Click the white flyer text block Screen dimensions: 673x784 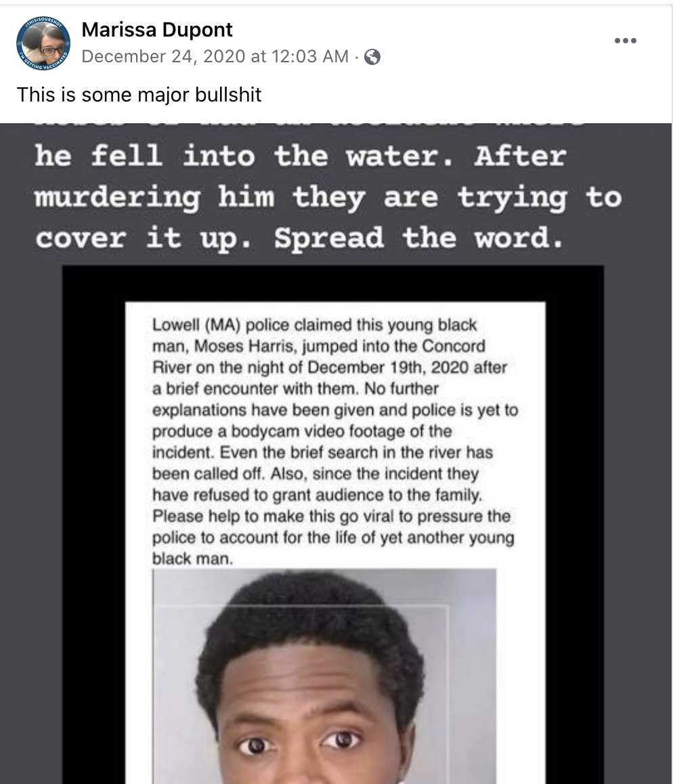[x=334, y=441]
